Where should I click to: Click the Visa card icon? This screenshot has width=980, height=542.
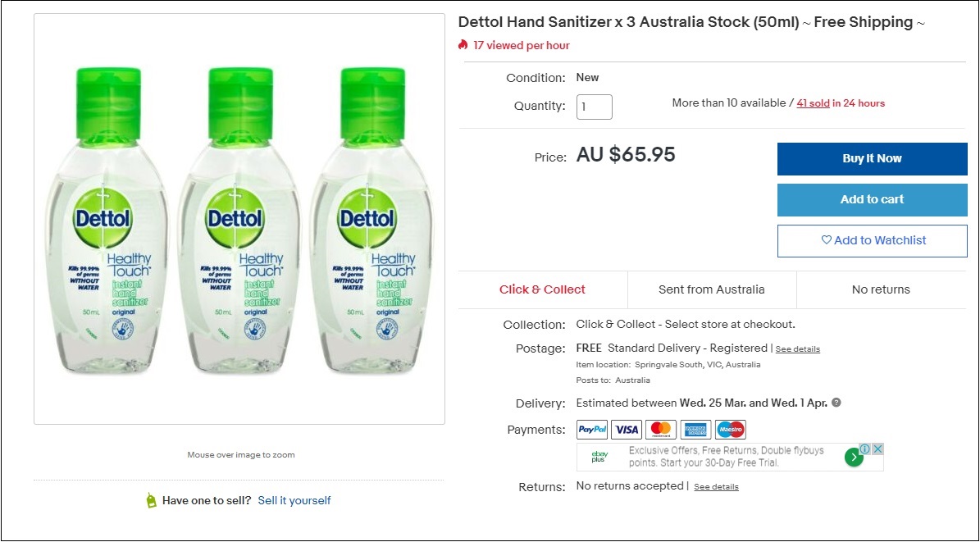tap(627, 430)
